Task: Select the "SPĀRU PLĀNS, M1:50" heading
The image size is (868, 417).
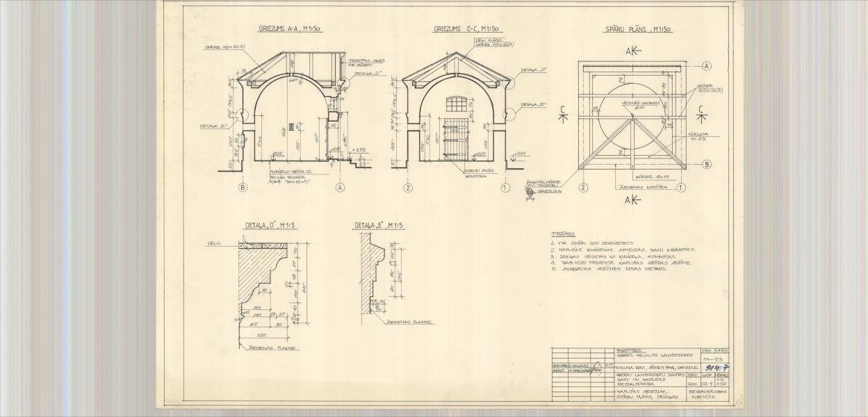Action: pos(637,30)
